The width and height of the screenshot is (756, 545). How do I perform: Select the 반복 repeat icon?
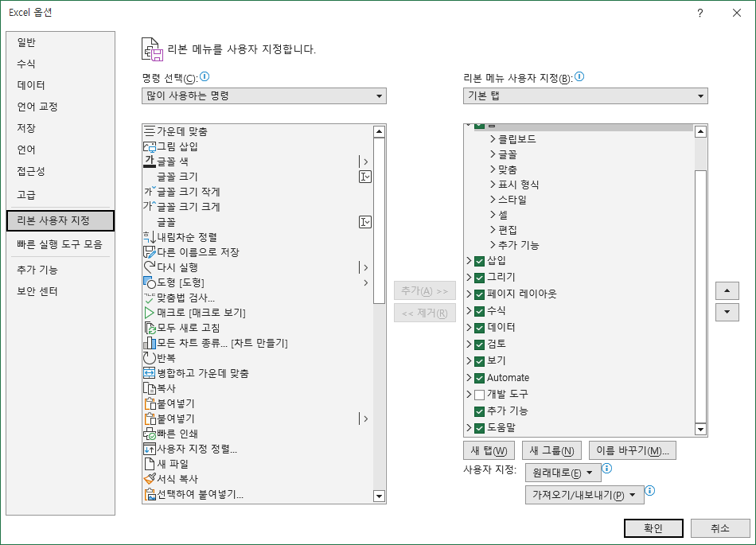(x=150, y=358)
